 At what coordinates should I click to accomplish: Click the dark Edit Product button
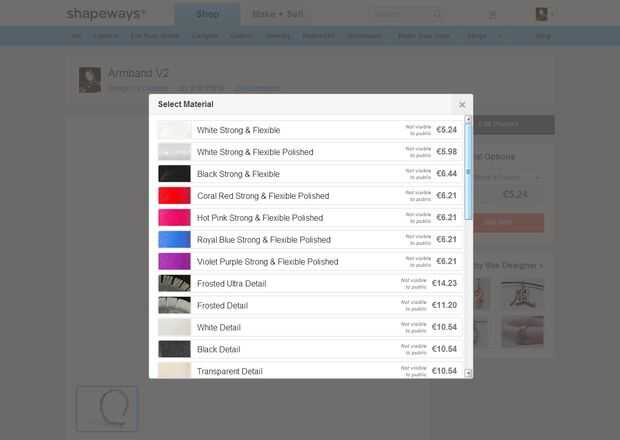pos(514,125)
